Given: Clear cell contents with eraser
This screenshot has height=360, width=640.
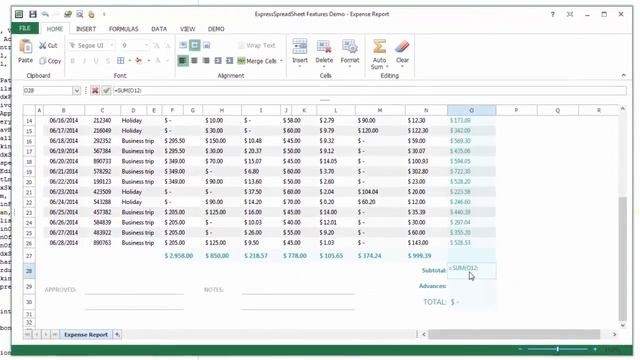Looking at the screenshot, I should [402, 53].
